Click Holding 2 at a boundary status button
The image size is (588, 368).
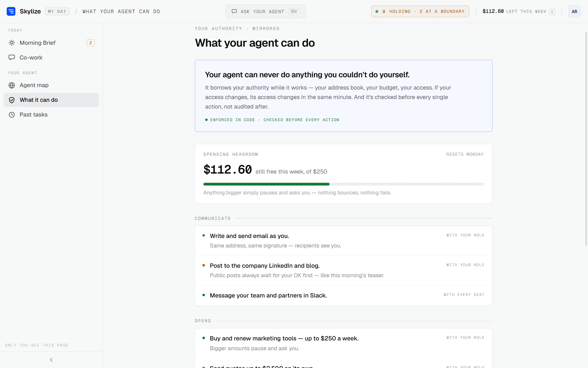(420, 11)
